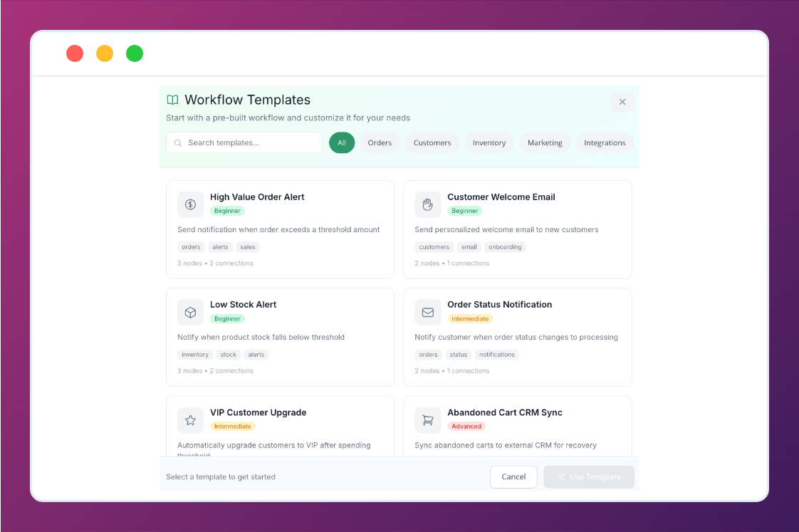The width and height of the screenshot is (799, 532).
Task: Click the Beginner badge on Customer Welcome Email
Action: [x=465, y=211]
